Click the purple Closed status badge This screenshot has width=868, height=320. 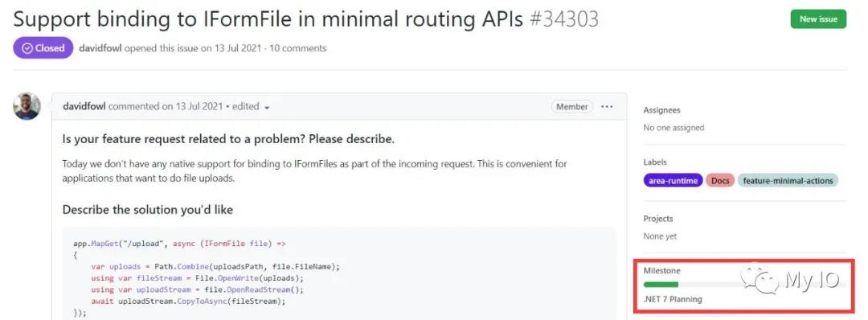pyautogui.click(x=43, y=48)
